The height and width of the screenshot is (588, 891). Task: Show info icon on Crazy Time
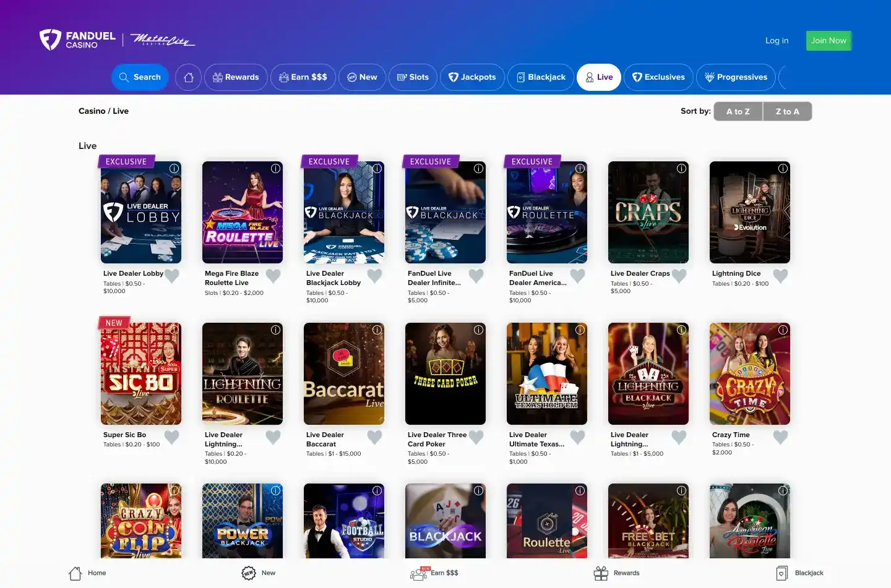[x=783, y=330]
